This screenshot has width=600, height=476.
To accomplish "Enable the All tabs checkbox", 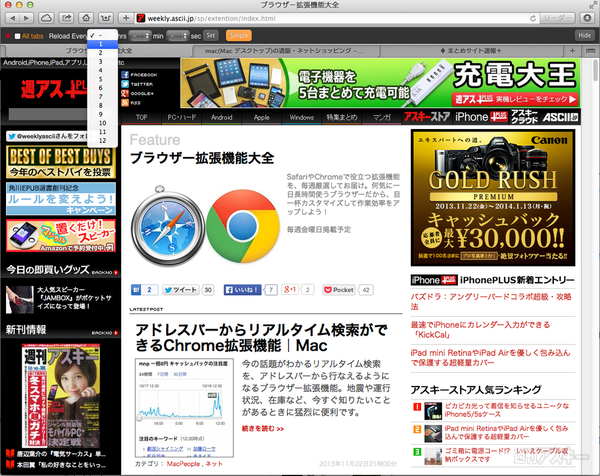I will click(17, 36).
